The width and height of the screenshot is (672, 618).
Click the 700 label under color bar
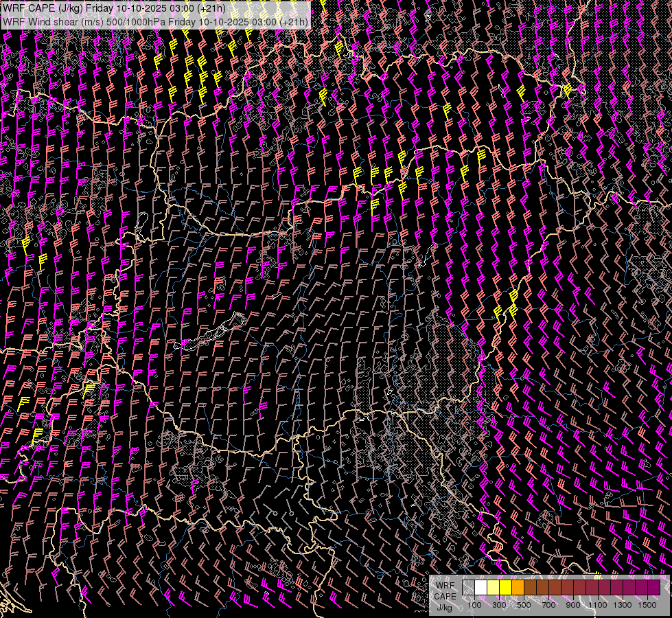pyautogui.click(x=548, y=605)
